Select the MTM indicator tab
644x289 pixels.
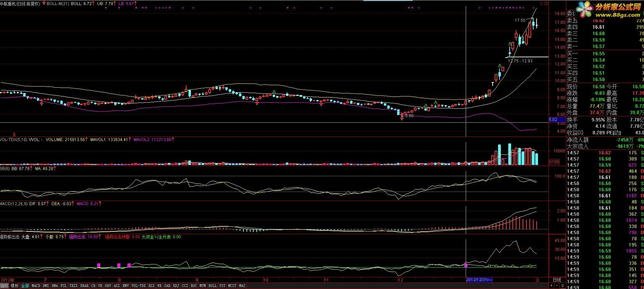point(203,286)
